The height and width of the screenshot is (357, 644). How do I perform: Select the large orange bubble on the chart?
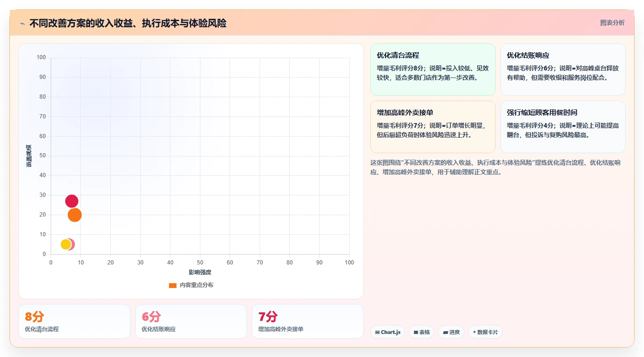[75, 215]
